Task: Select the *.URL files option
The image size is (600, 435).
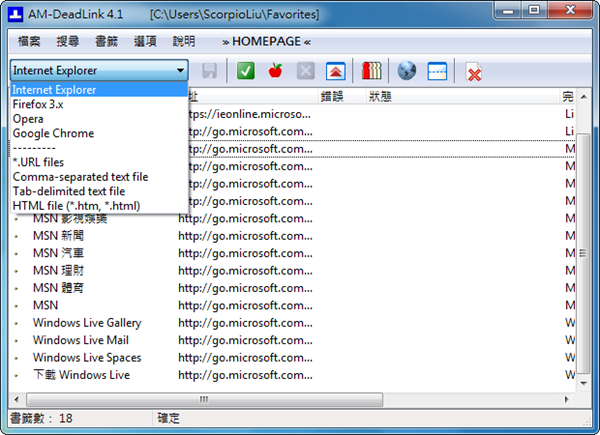Action: [99, 162]
